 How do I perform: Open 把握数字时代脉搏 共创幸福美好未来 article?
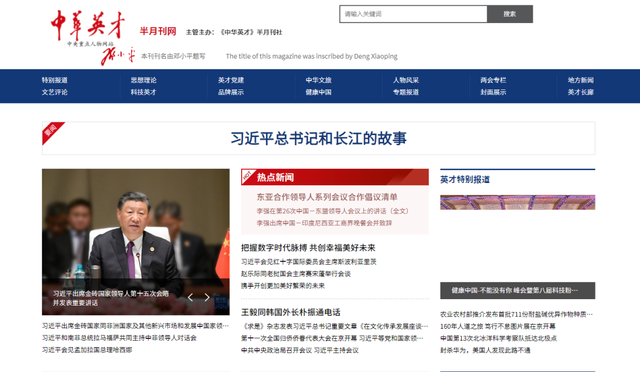[308, 248]
